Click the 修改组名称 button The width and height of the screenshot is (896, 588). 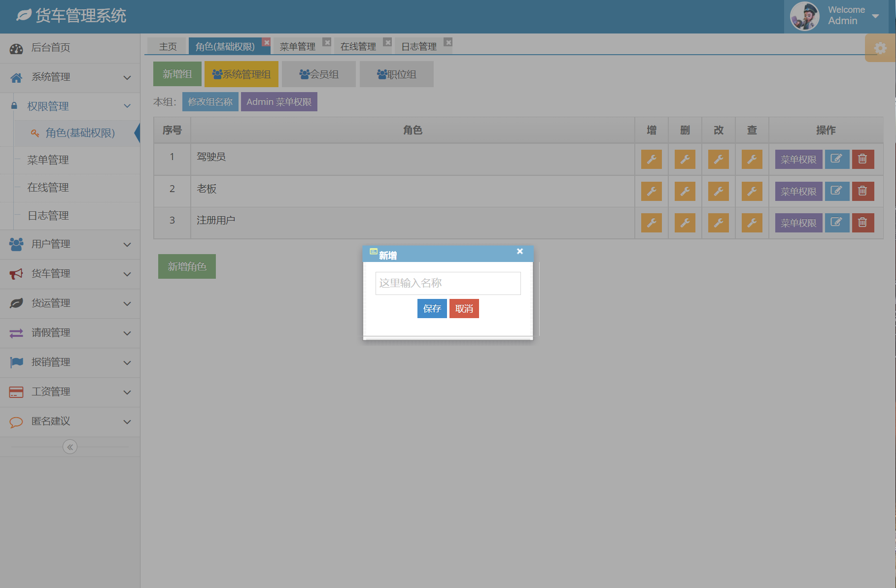click(x=210, y=102)
